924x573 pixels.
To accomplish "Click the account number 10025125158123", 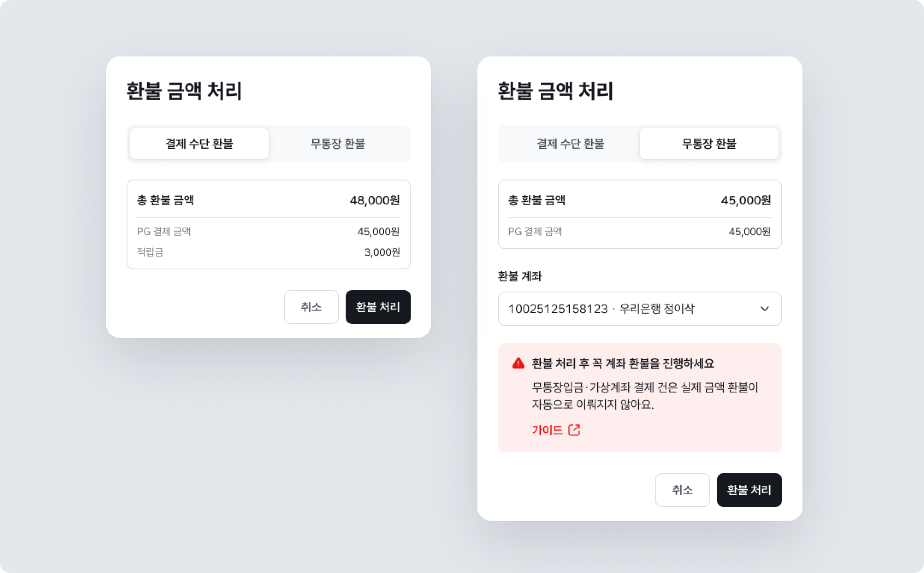I will click(x=558, y=309).
